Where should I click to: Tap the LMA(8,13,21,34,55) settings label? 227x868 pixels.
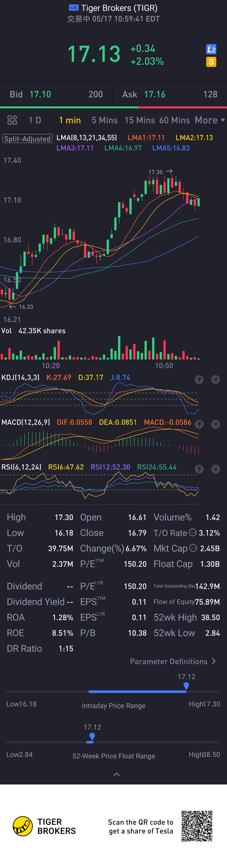tap(87, 137)
